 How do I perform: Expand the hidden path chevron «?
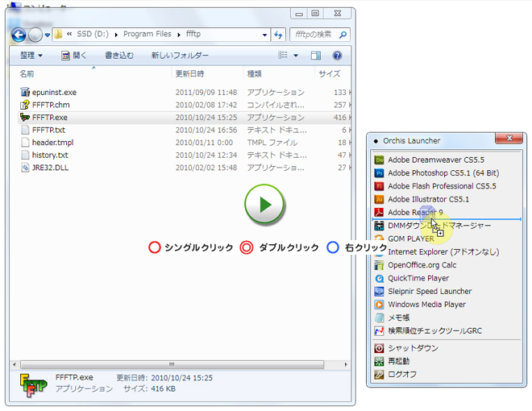click(69, 34)
